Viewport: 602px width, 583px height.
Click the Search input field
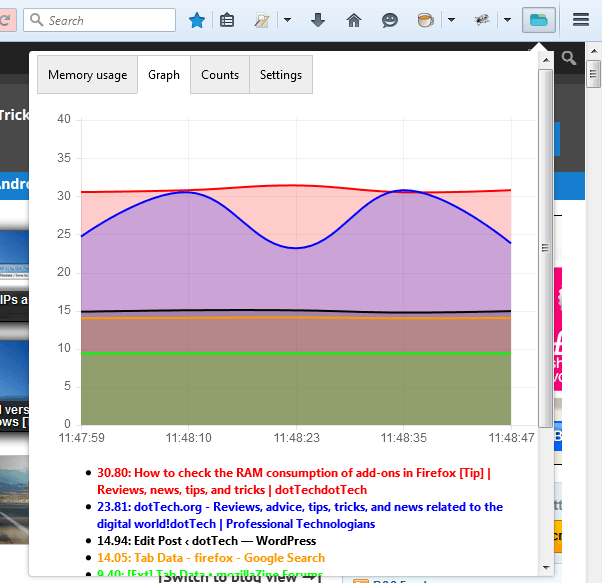pos(99,20)
